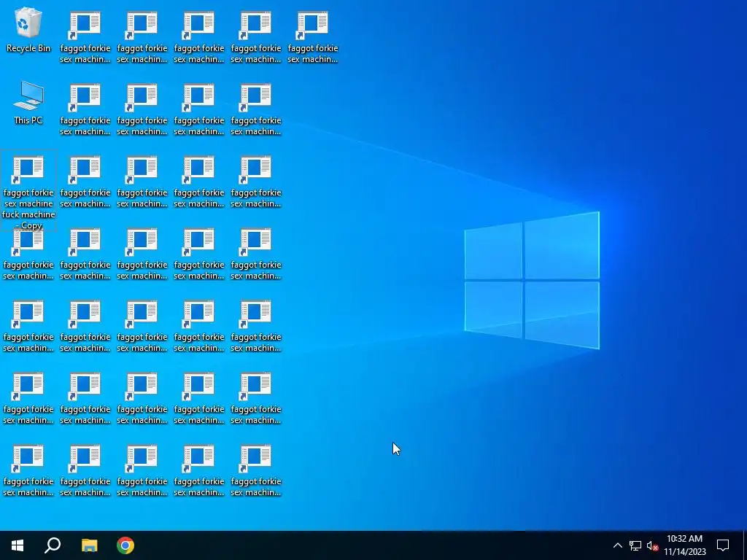747x560 pixels.
Task: Open the clock showing 10:32 AM
Action: (684, 545)
